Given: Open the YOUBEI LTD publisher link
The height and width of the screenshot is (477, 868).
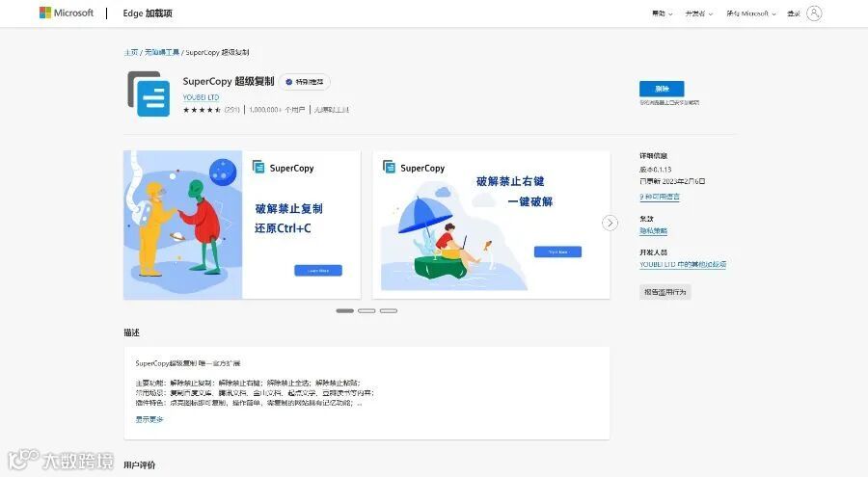Looking at the screenshot, I should tap(201, 96).
